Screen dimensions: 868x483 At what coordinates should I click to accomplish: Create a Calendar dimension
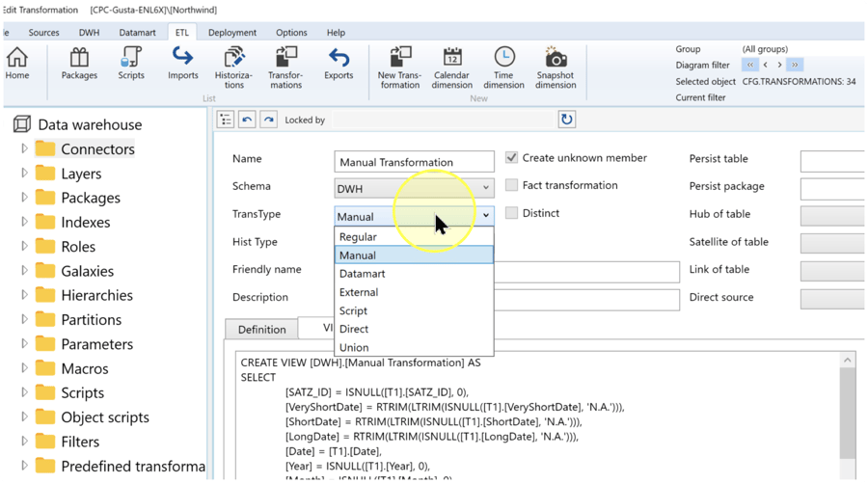pos(451,68)
